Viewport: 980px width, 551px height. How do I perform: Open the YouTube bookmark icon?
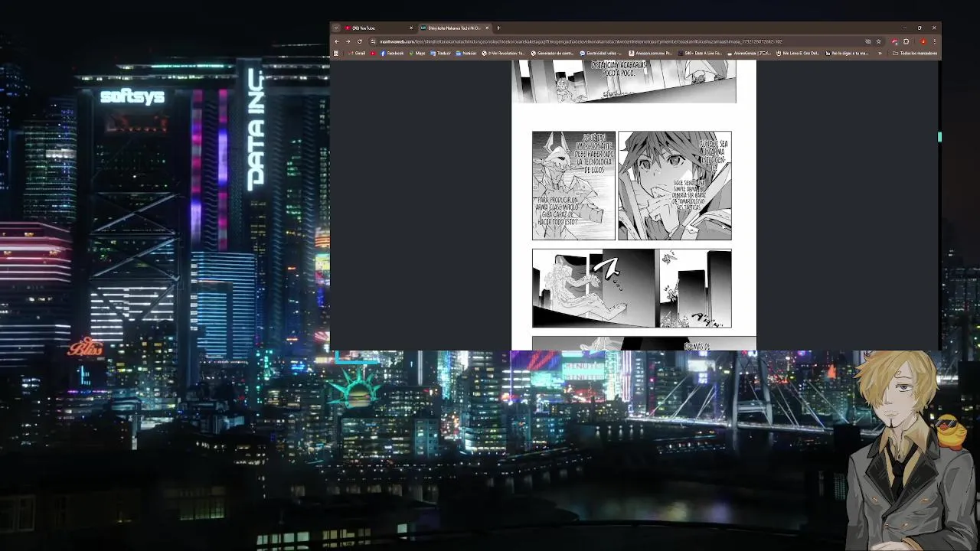tap(373, 54)
